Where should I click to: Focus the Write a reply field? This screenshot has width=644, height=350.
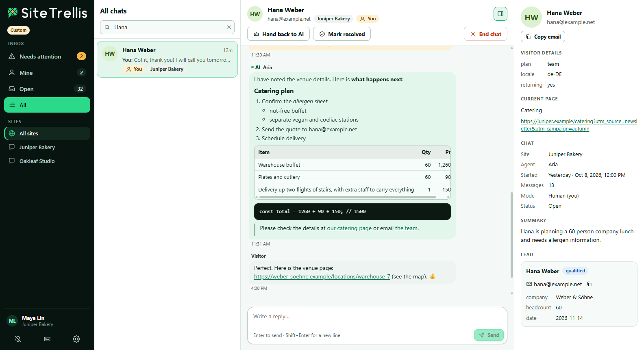coord(377,317)
